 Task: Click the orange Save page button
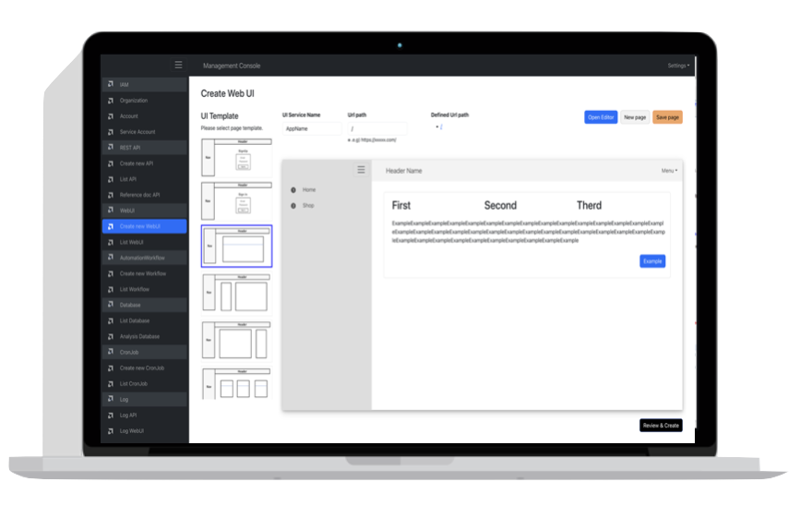667,117
